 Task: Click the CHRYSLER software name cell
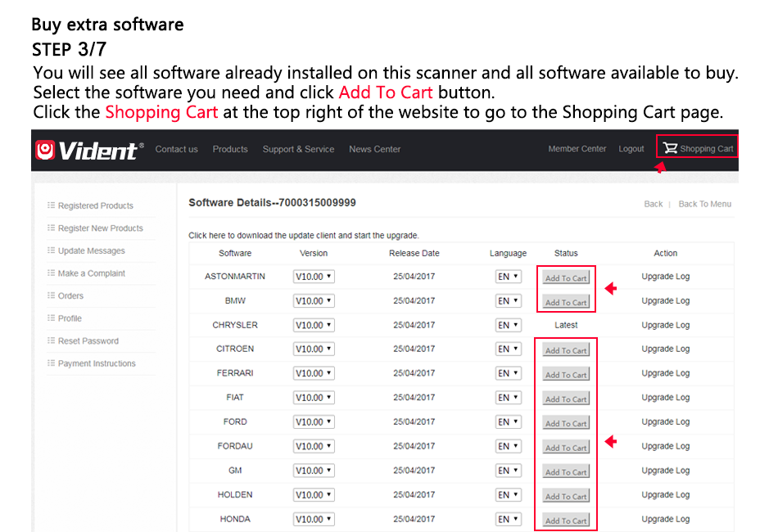point(235,325)
